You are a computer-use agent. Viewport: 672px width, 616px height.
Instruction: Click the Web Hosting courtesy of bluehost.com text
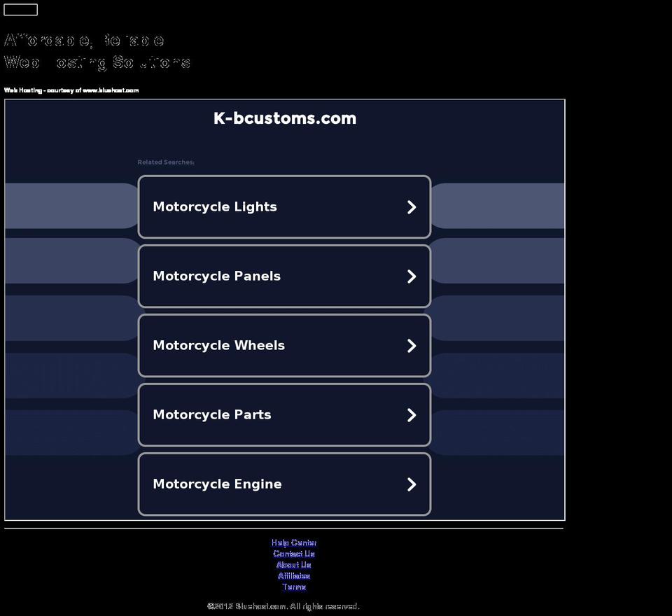pyautogui.click(x=71, y=90)
